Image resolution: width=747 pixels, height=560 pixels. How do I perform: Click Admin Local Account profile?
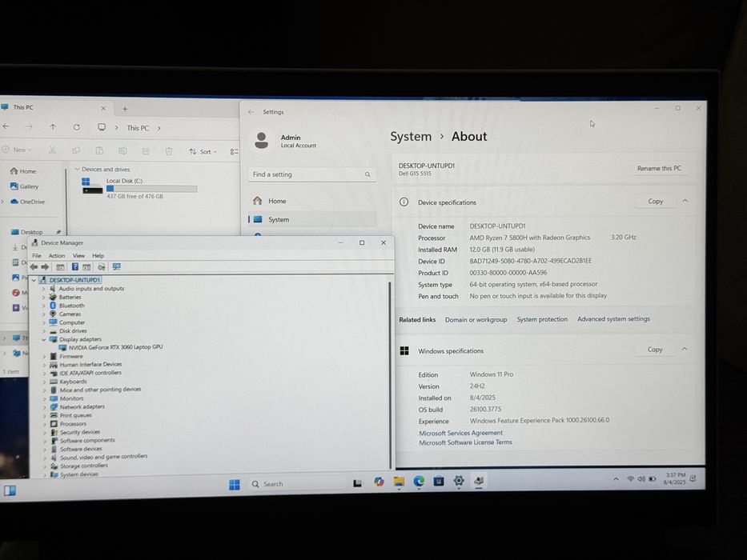286,141
